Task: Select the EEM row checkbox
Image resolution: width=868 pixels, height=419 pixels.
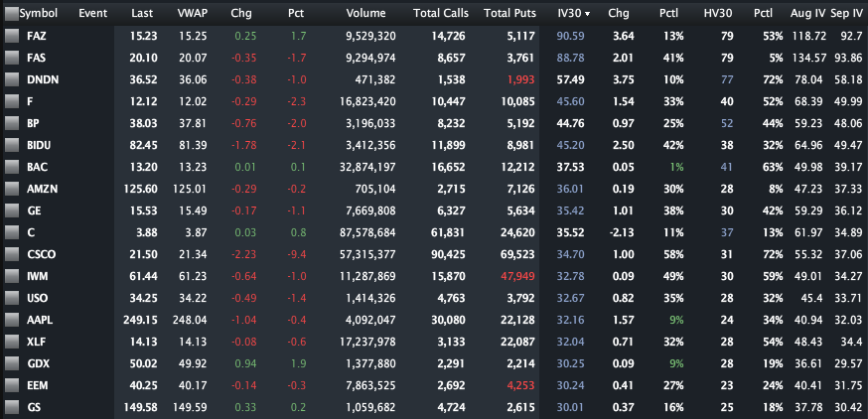Action: 11,386
